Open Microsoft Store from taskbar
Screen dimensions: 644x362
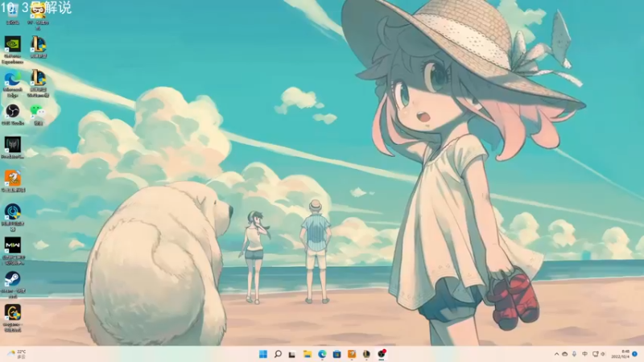[336, 354]
